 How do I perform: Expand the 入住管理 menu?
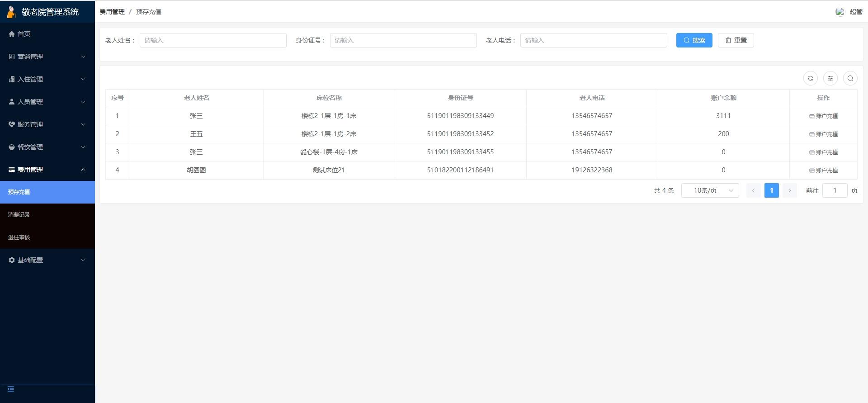pyautogui.click(x=47, y=79)
